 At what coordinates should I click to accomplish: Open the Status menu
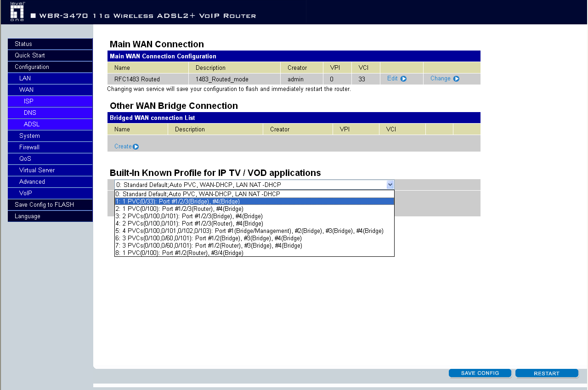tap(50, 44)
